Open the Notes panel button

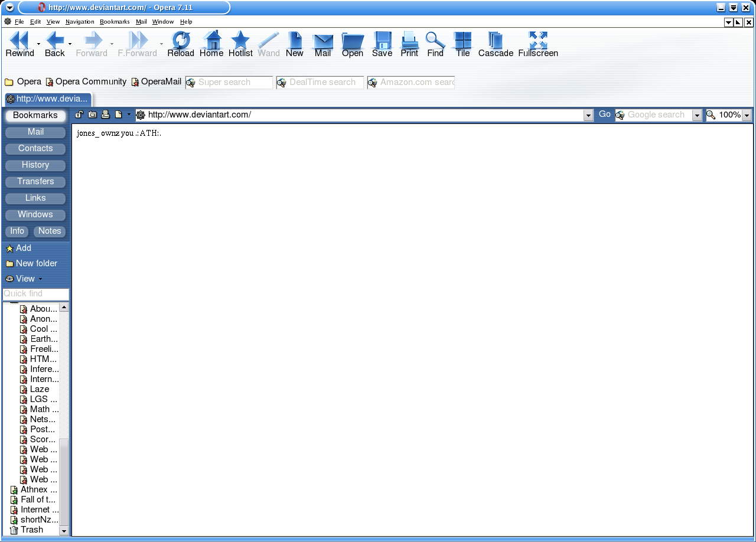50,231
